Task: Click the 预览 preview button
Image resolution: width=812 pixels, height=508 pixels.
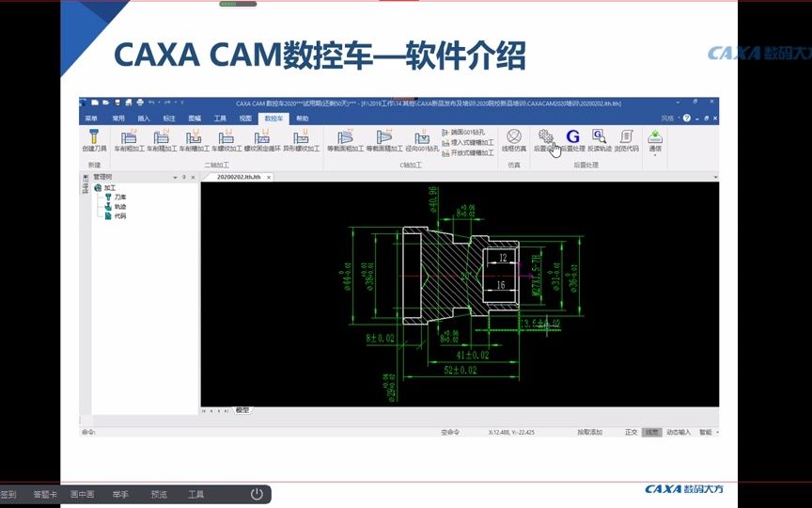Action: click(x=159, y=495)
